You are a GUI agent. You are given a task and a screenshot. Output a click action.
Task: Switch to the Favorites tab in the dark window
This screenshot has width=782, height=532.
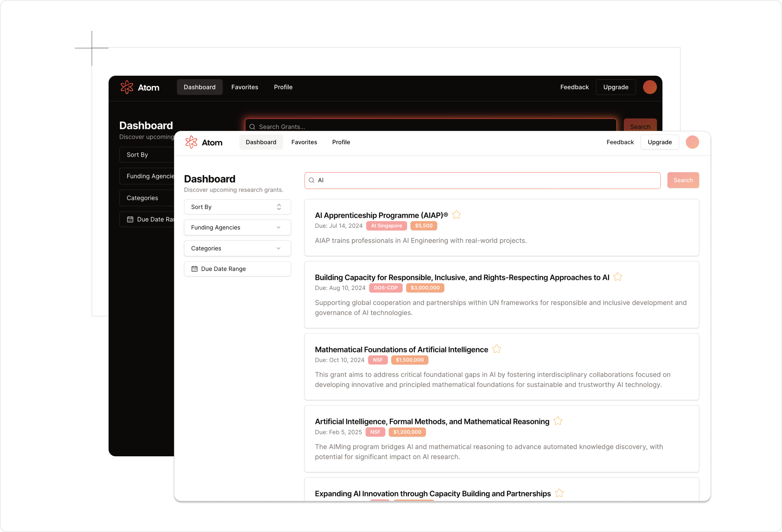[x=245, y=87]
